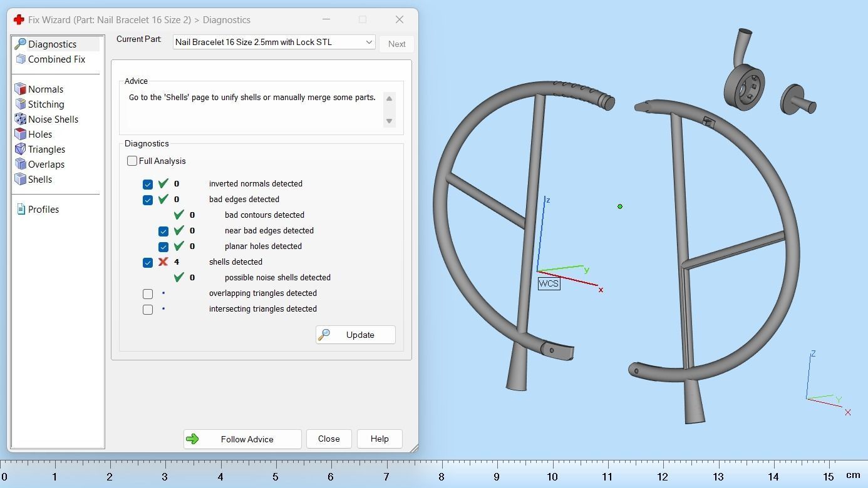
Task: Open the Current Part dropdown
Action: 274,42
